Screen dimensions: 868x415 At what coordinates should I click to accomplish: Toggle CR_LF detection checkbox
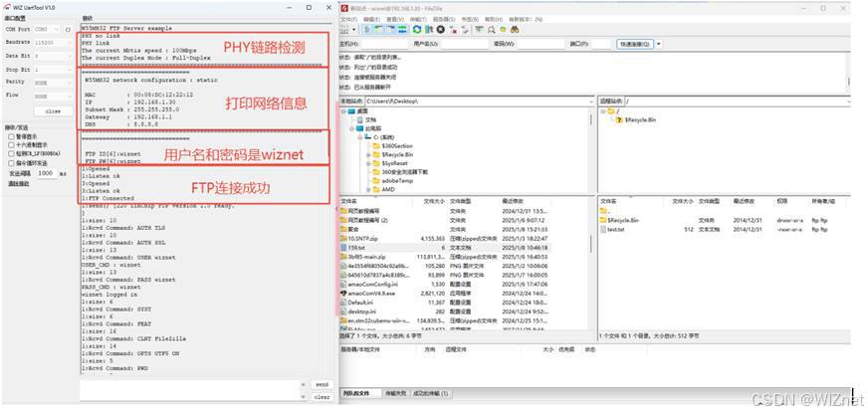point(11,154)
